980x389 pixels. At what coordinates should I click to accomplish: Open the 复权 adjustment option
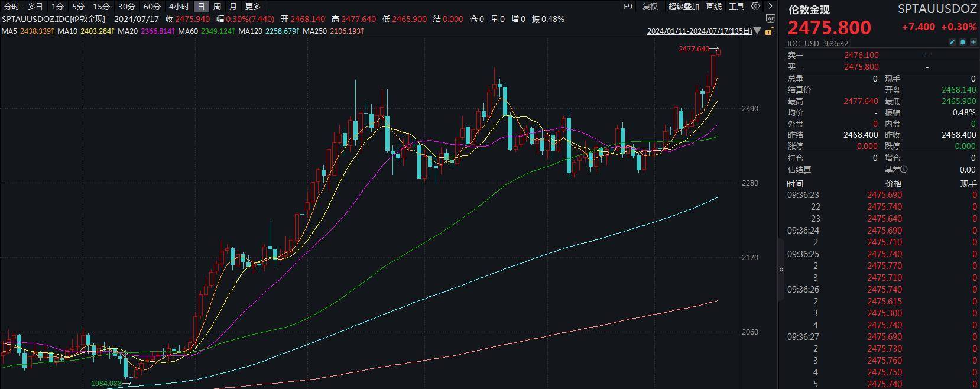[x=650, y=7]
